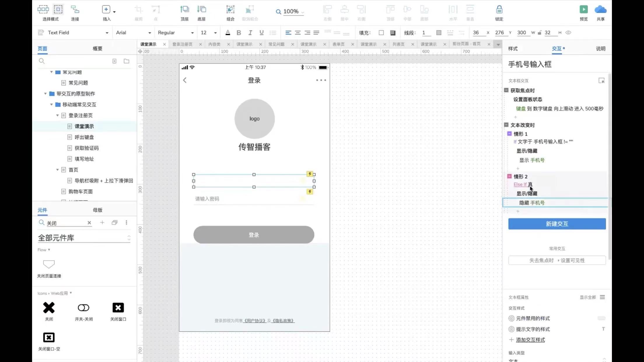Switch to the 母版 tab
The image size is (644, 362).
click(97, 210)
